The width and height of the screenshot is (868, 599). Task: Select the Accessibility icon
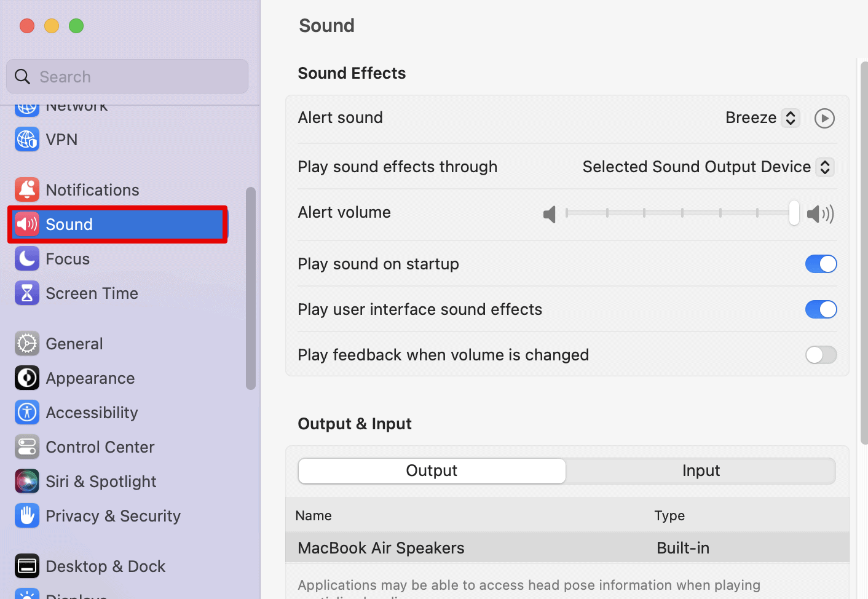pyautogui.click(x=27, y=413)
